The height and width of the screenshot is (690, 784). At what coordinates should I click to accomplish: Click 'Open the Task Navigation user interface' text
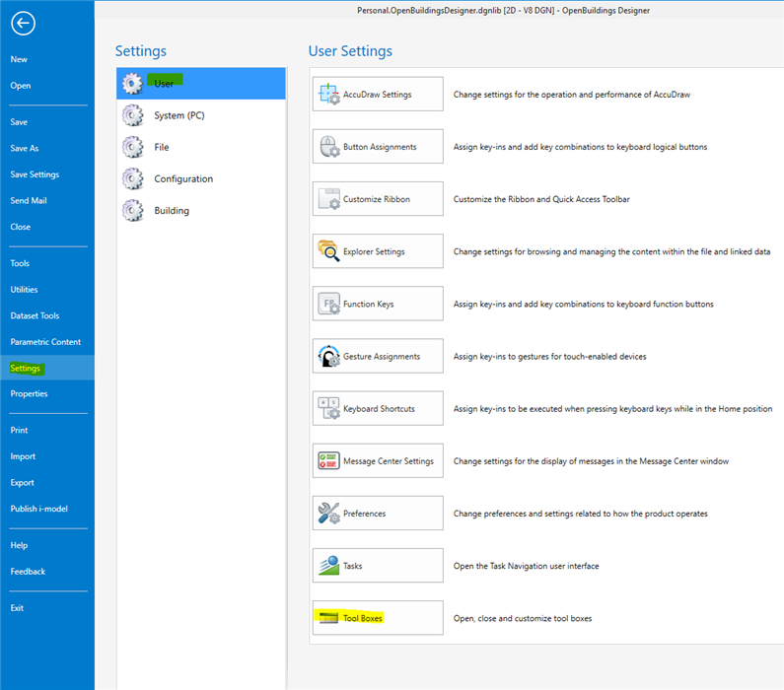[526, 566]
